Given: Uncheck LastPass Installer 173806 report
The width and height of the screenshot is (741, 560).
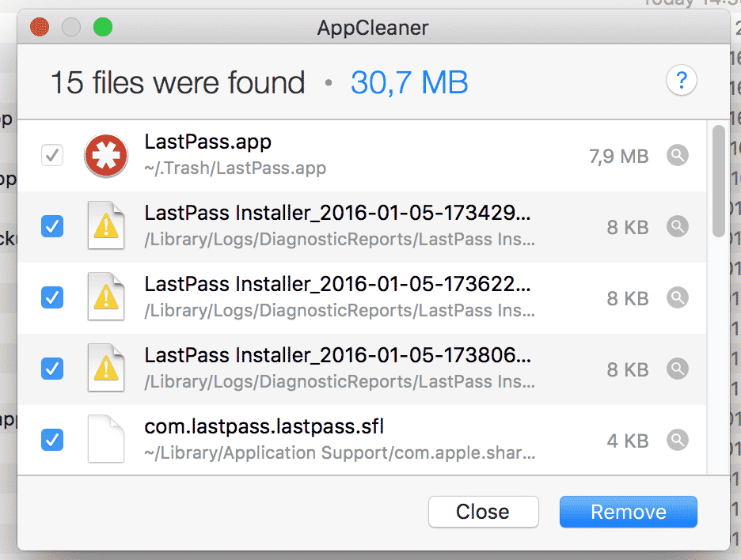Looking at the screenshot, I should point(52,369).
